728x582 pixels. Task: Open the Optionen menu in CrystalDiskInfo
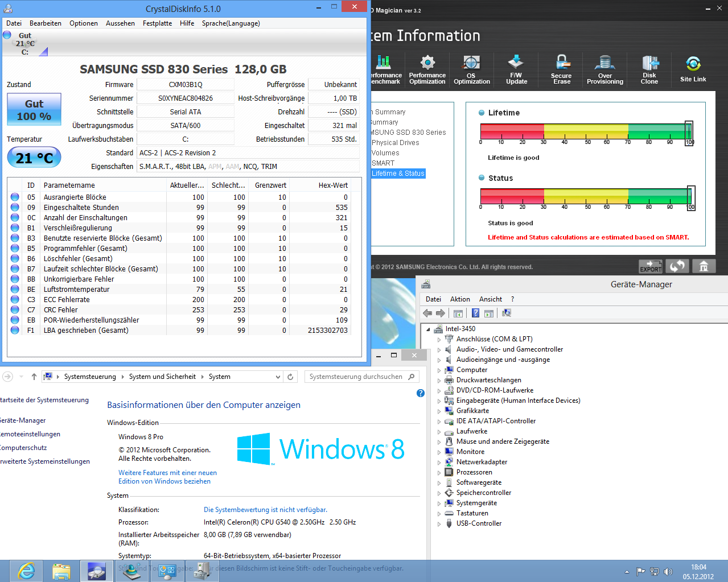(x=84, y=23)
